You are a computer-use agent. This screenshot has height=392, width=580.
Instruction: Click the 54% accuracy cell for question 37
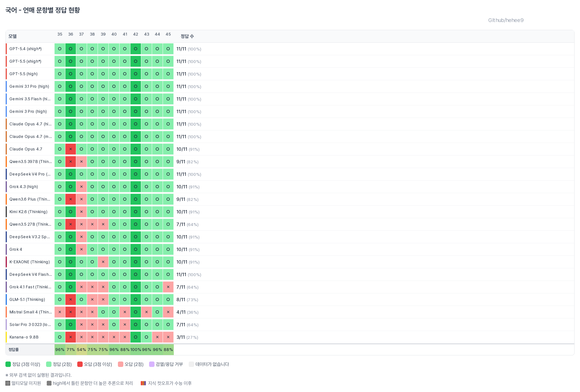click(81, 350)
